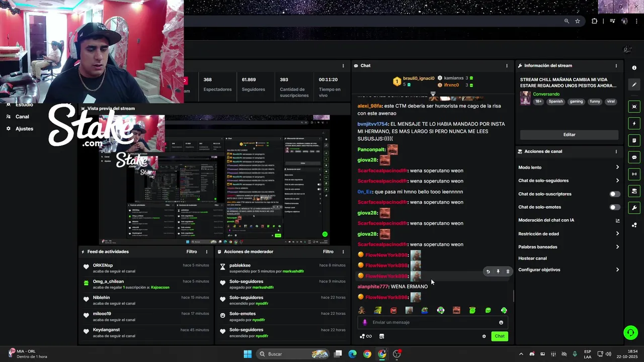Viewport: 644px width, 362px height.
Task: Click username bvnjitvv1754 in chat
Action: pyautogui.click(x=373, y=124)
